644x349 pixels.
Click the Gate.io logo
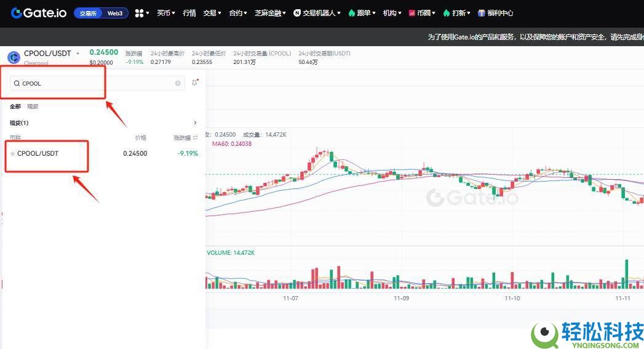pos(39,13)
